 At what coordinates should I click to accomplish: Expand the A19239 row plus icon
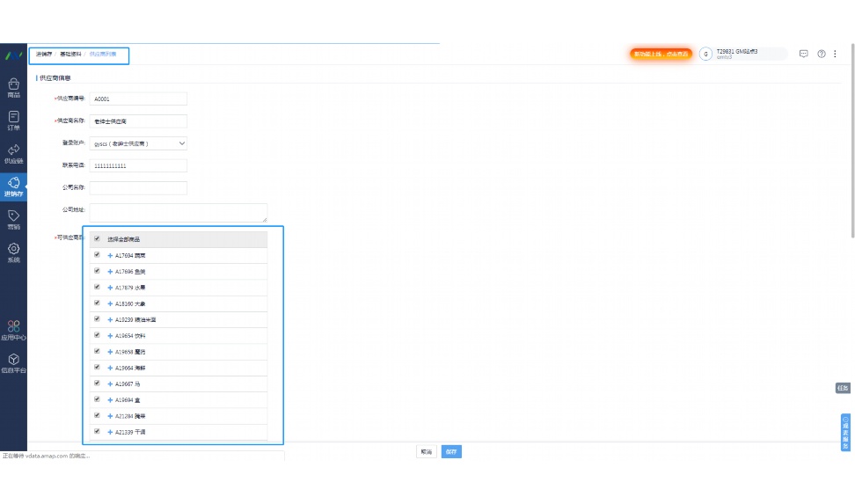coord(110,319)
